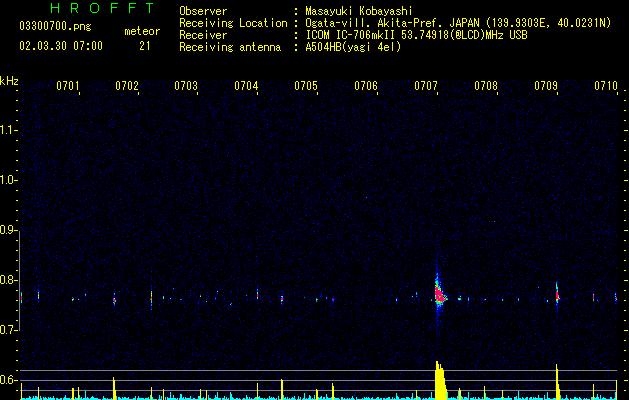
Task: Click the meteor count label
Action: (x=142, y=31)
